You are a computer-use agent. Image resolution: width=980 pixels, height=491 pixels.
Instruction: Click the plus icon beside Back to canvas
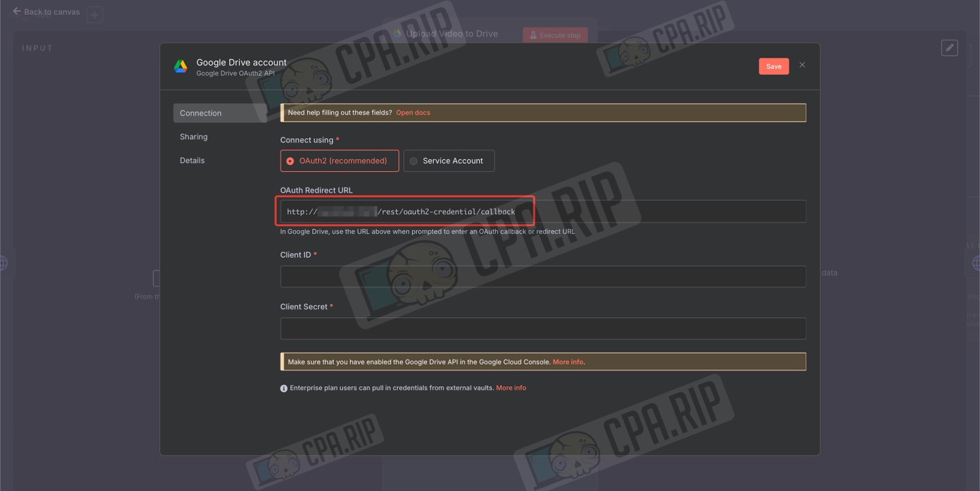point(95,14)
